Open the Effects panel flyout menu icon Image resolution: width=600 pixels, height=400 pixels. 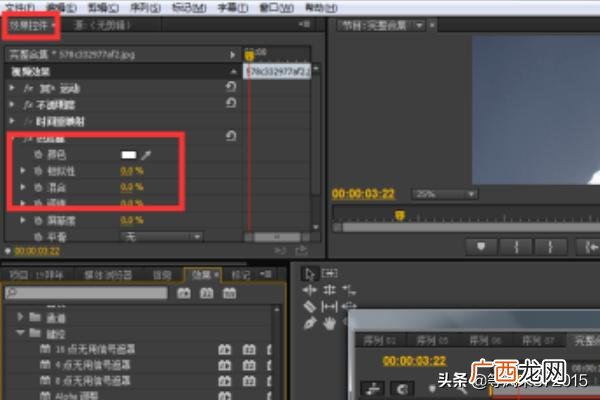[266, 274]
